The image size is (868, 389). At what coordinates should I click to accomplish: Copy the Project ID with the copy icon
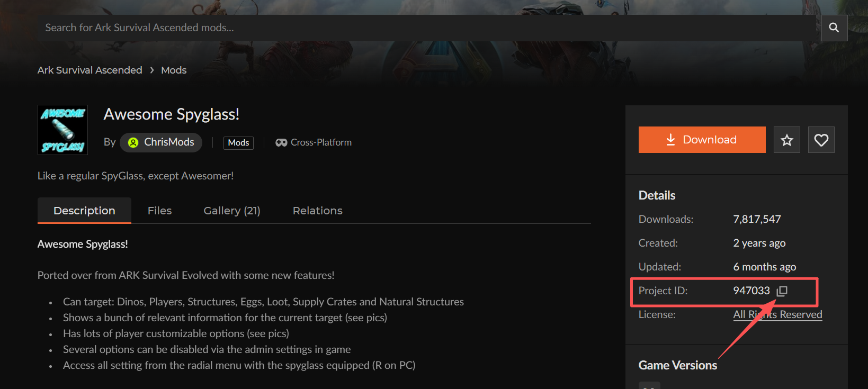[782, 291]
